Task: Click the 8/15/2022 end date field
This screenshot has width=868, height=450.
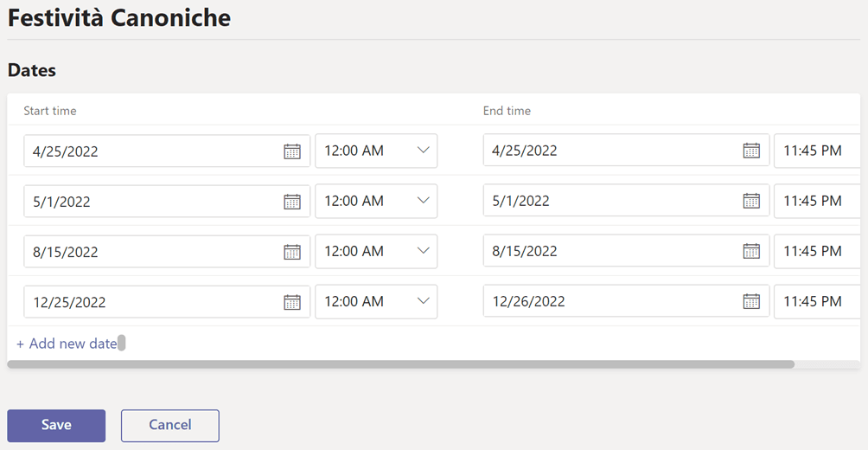Action: coord(626,251)
